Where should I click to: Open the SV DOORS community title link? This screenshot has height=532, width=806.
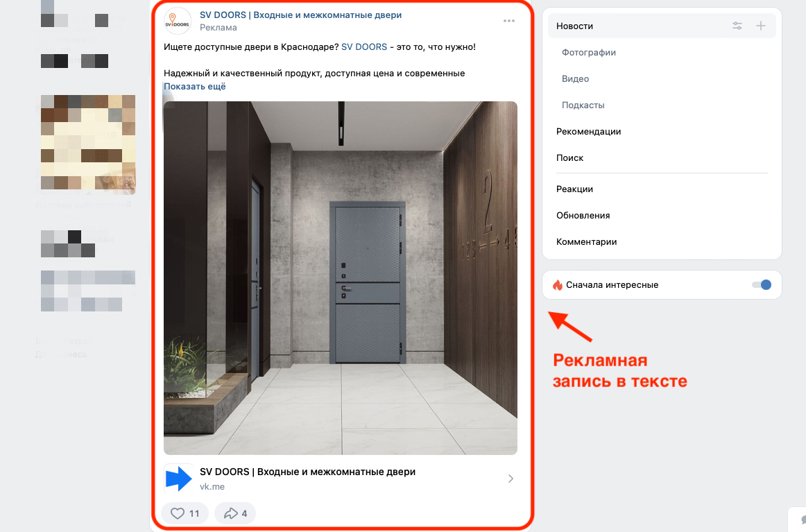click(x=301, y=15)
